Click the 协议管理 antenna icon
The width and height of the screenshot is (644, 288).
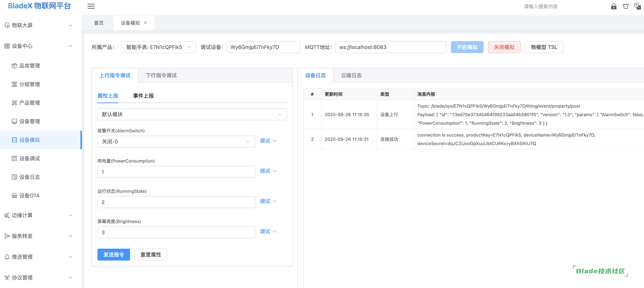7,277
